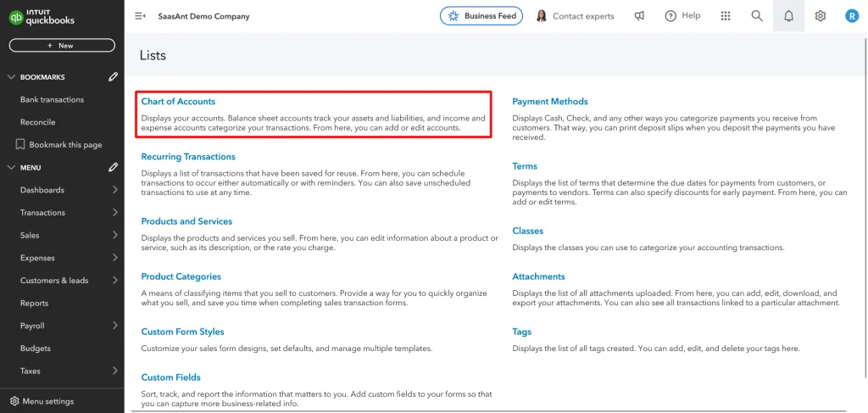Screen dimensions: 868x413
Task: Open Bank transactions bookmark
Action: click(52, 100)
